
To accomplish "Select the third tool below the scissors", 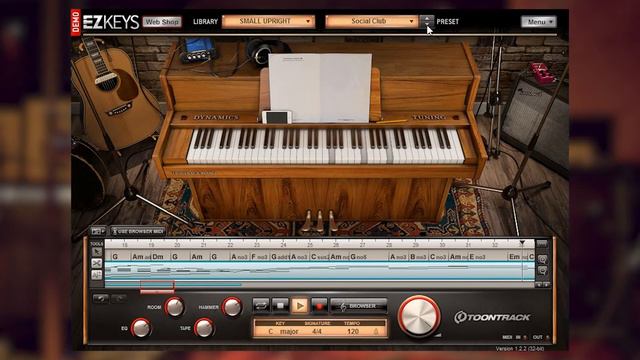I will pyautogui.click(x=97, y=275).
